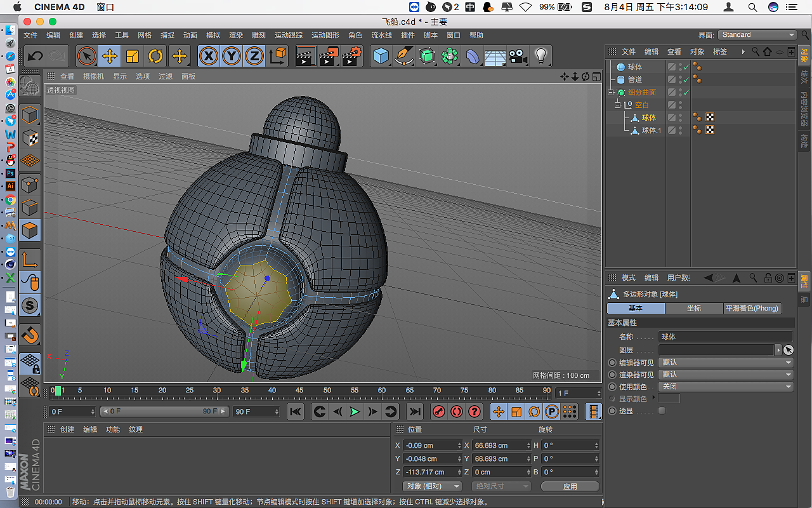
Task: Click the 0 F to 90 F range slider
Action: (x=164, y=411)
